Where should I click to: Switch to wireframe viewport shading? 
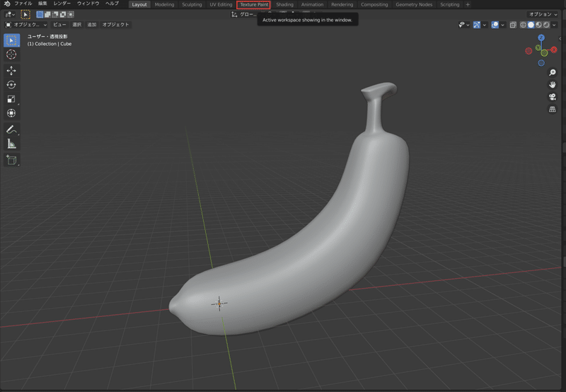click(523, 25)
